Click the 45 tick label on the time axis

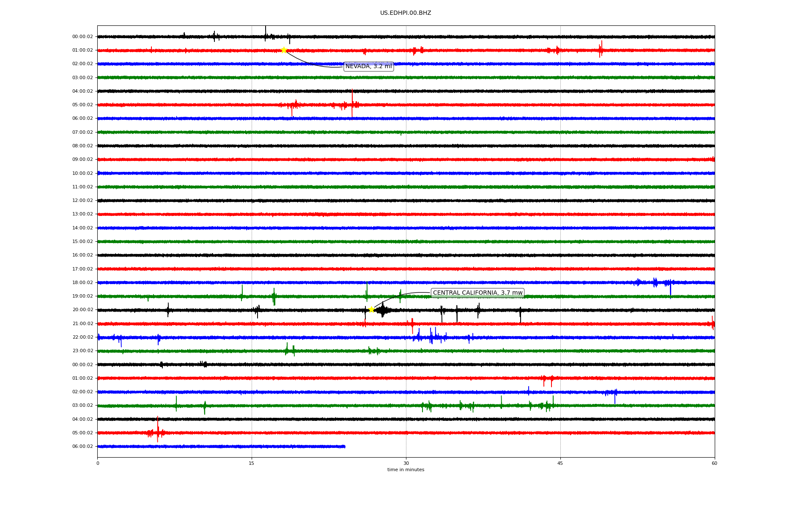pyautogui.click(x=560, y=464)
